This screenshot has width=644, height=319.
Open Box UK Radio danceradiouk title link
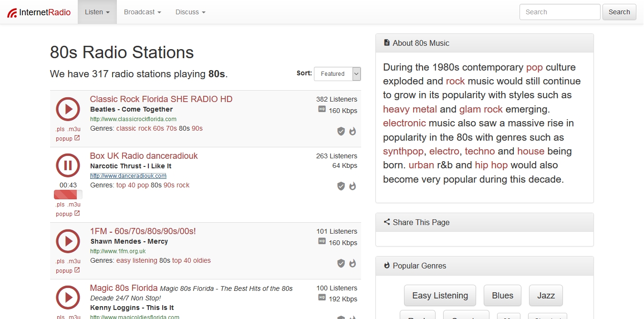144,156
